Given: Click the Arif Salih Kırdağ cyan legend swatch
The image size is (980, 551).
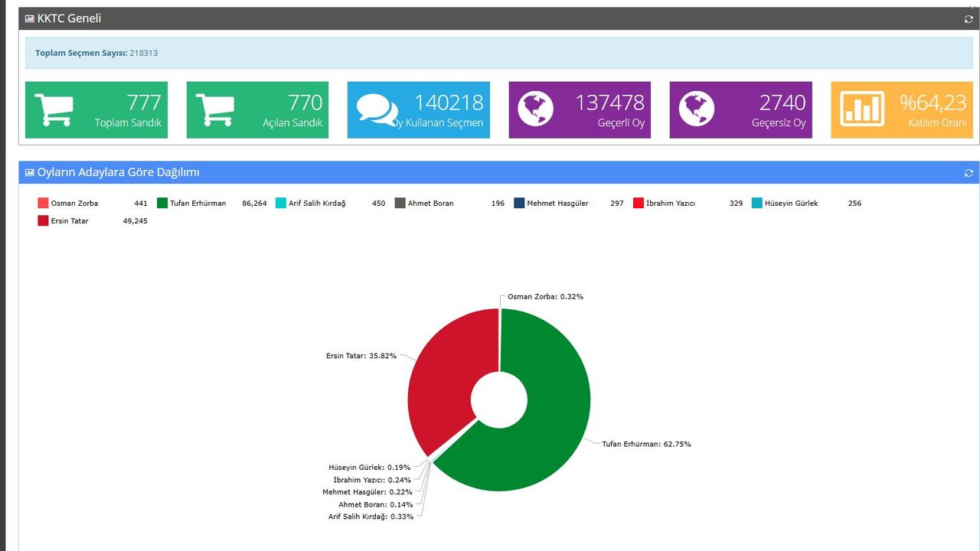Looking at the screenshot, I should pyautogui.click(x=281, y=204).
